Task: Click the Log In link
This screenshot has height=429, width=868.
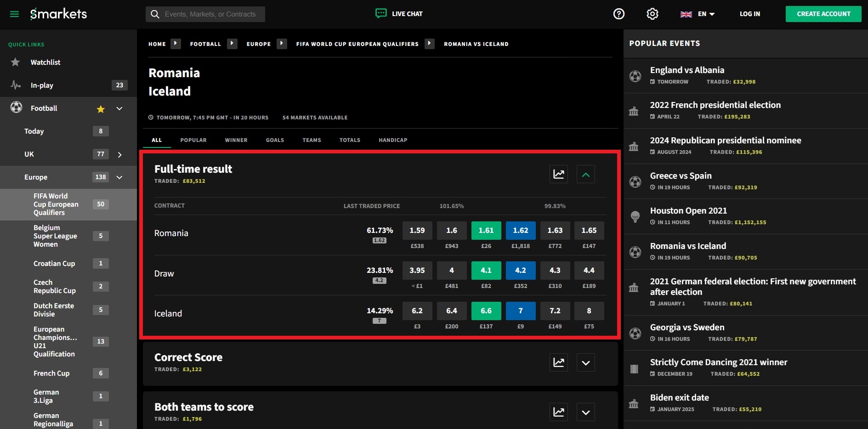Action: (749, 14)
